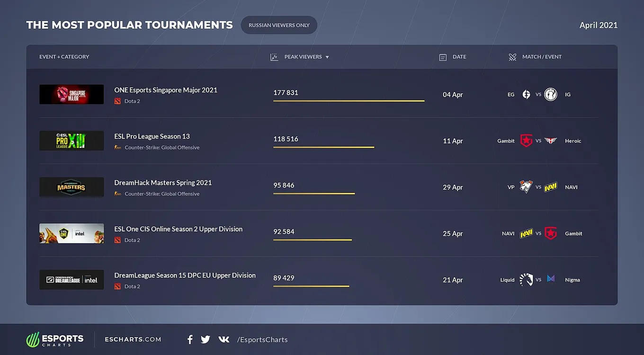Click the Peak Viewers chart icon
Viewport: 644px width, 355px height.
pos(274,57)
